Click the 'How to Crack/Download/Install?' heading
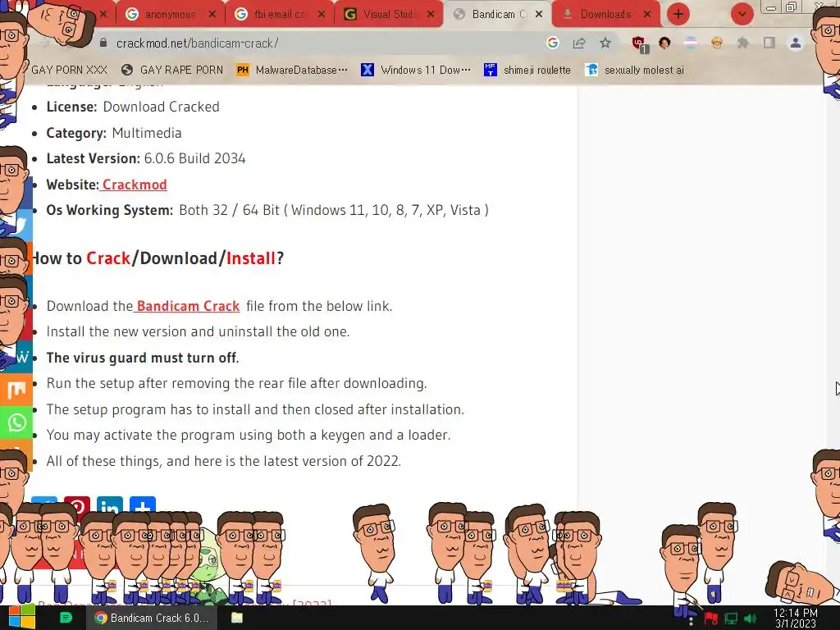The image size is (840, 630). coord(157,258)
